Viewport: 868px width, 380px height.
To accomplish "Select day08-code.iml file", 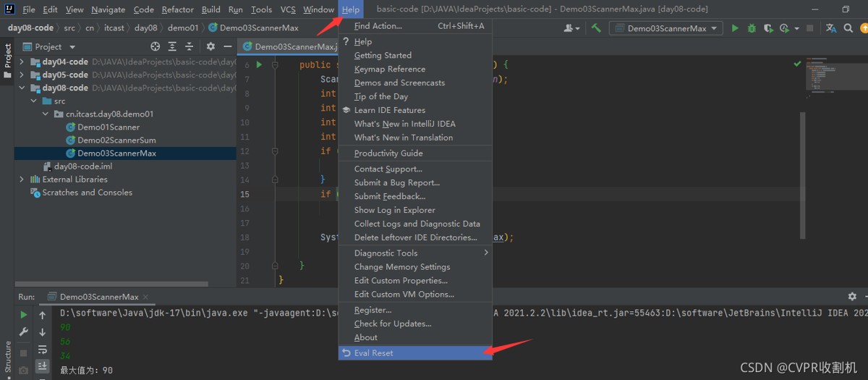I will click(82, 166).
